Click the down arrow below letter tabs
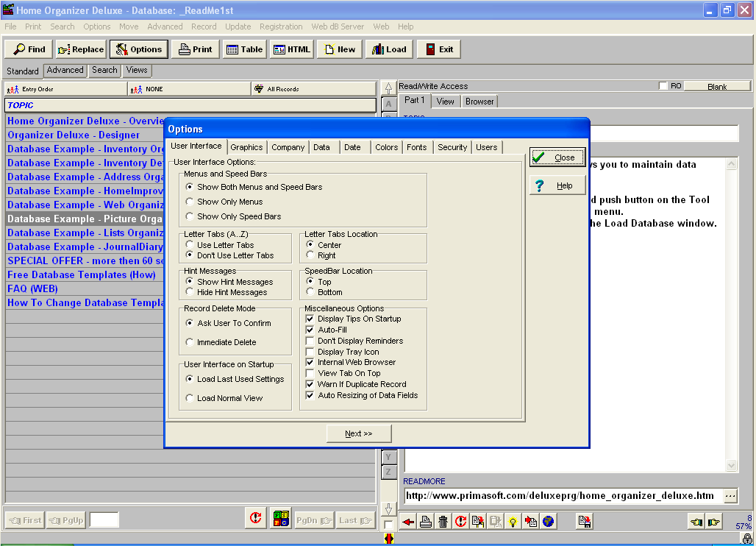Image resolution: width=756 pixels, height=546 pixels. (388, 509)
